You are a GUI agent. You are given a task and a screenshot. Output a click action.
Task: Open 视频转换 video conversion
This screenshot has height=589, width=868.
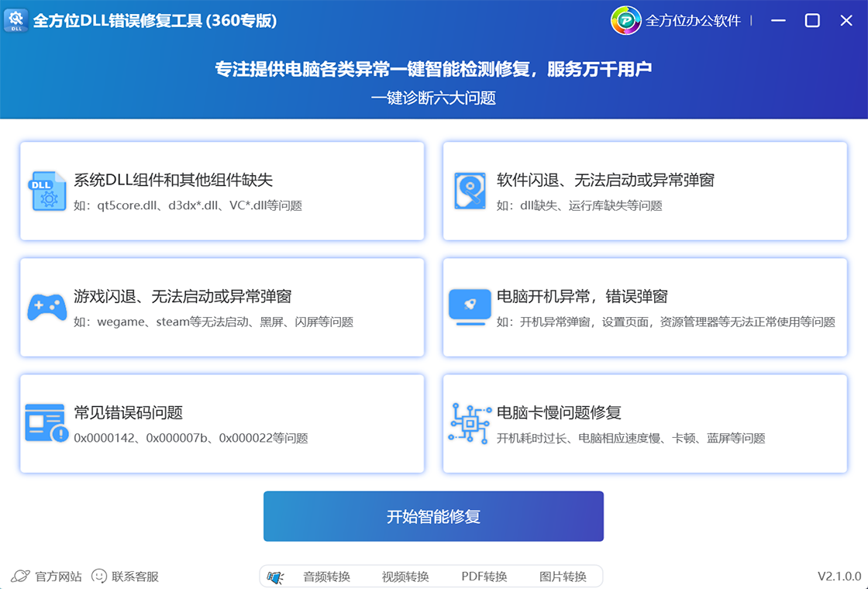(405, 577)
